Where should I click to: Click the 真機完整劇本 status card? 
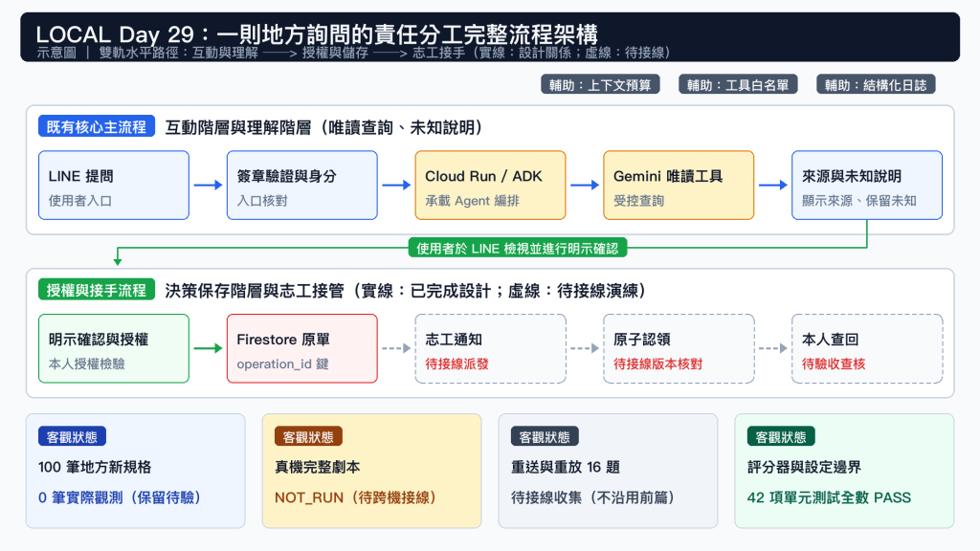point(372,471)
